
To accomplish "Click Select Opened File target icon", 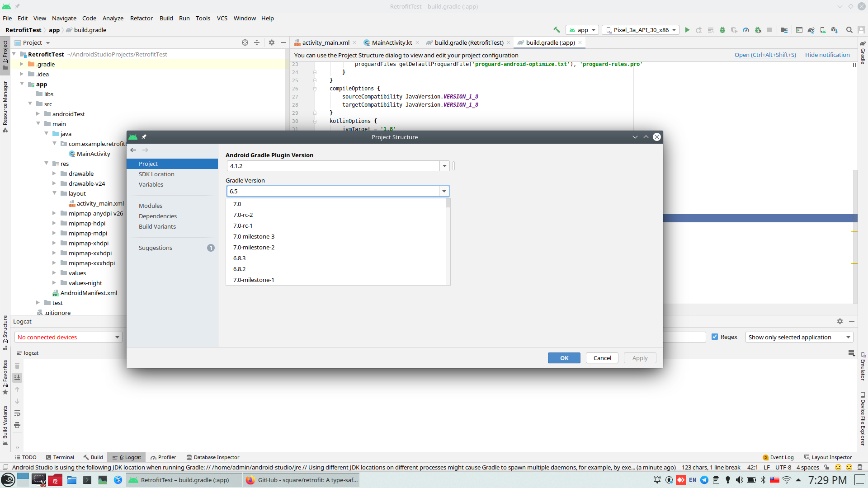I will (245, 42).
